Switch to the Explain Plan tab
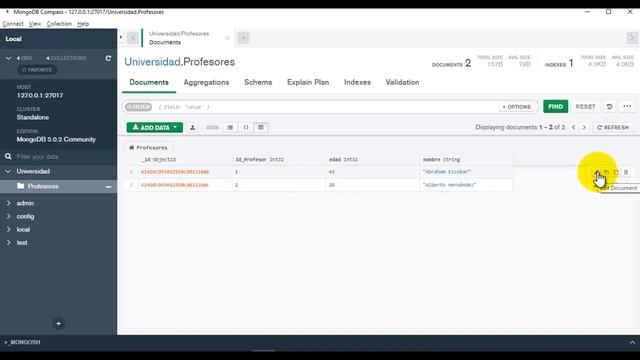 coord(308,82)
